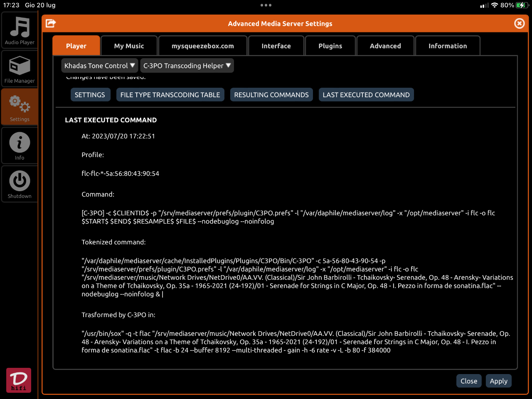Image resolution: width=532 pixels, height=399 pixels.
Task: Tap the three-dot multitasking indicator
Action: click(266, 5)
